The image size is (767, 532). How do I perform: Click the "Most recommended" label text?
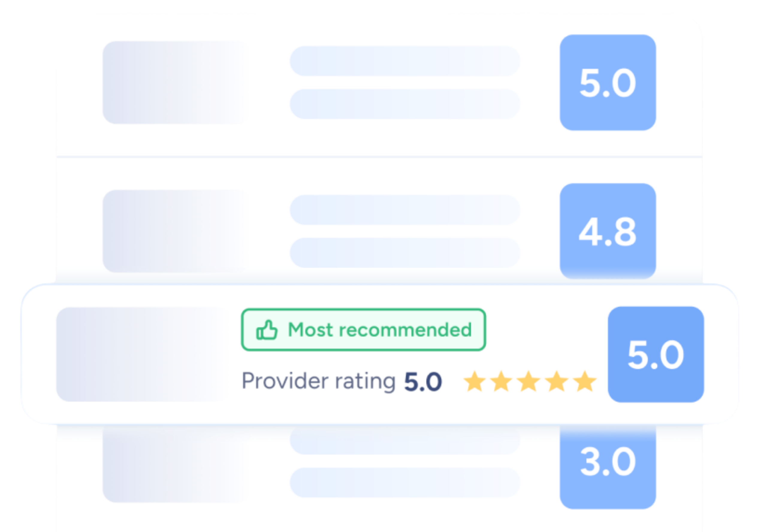click(380, 330)
